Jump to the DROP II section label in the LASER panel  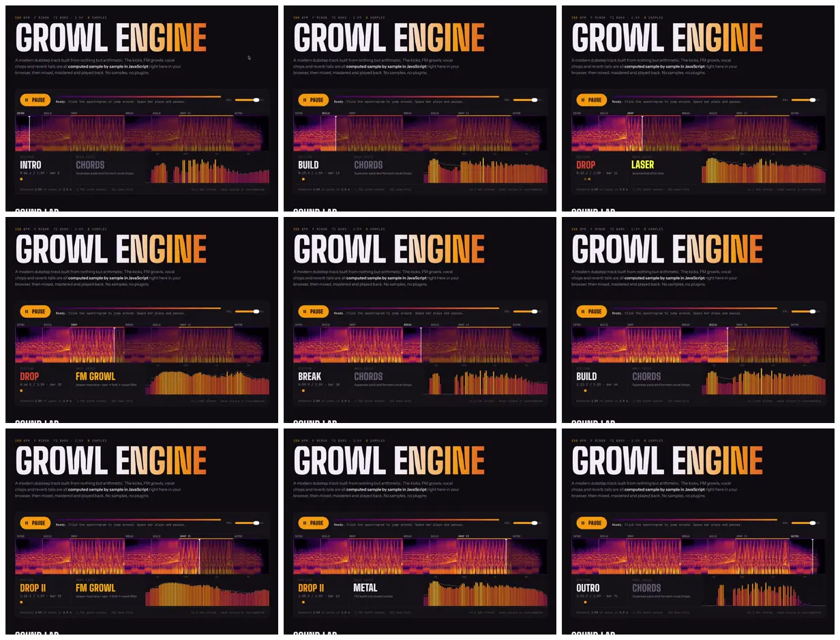click(x=742, y=113)
